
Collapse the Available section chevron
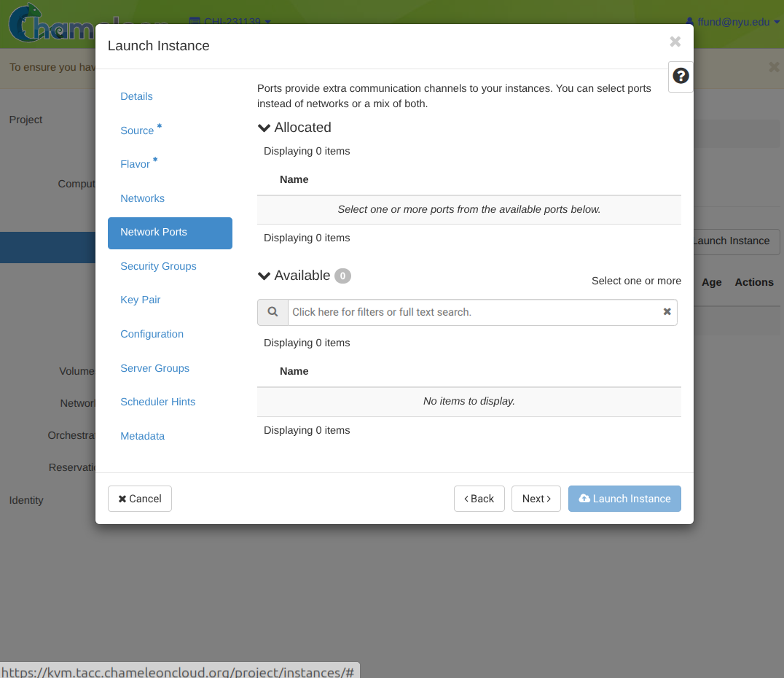click(264, 276)
